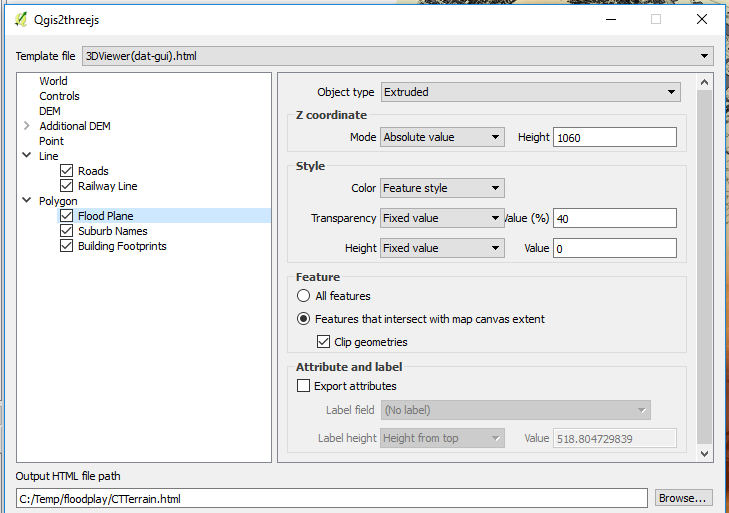The image size is (729, 513).
Task: Select the Suburb Names layer label
Action: [x=113, y=231]
